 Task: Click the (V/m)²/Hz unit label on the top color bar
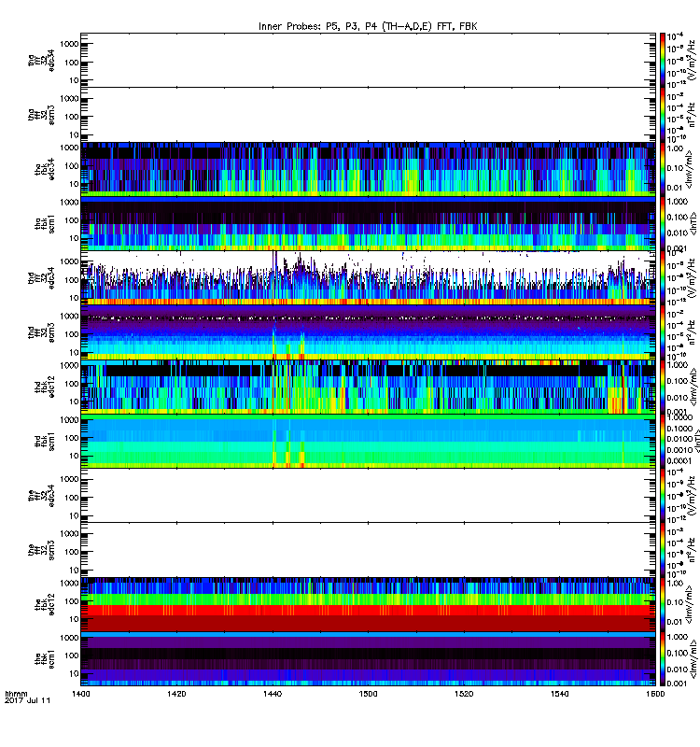point(693,60)
